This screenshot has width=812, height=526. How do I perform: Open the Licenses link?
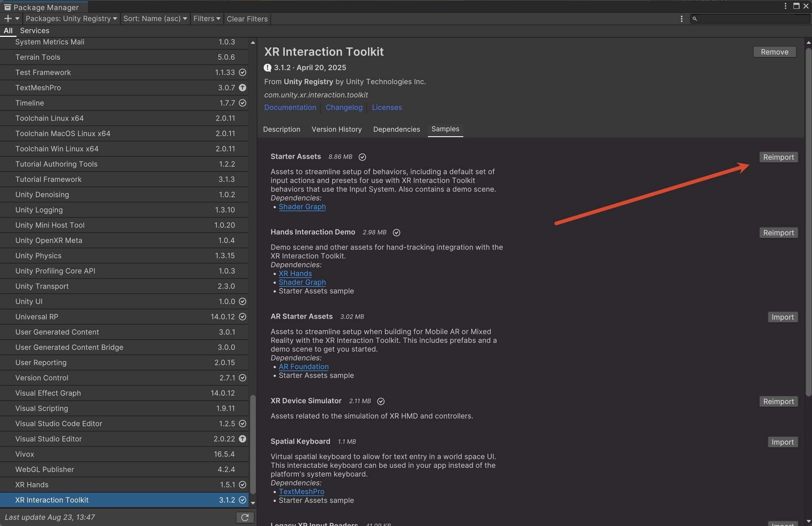(x=387, y=107)
